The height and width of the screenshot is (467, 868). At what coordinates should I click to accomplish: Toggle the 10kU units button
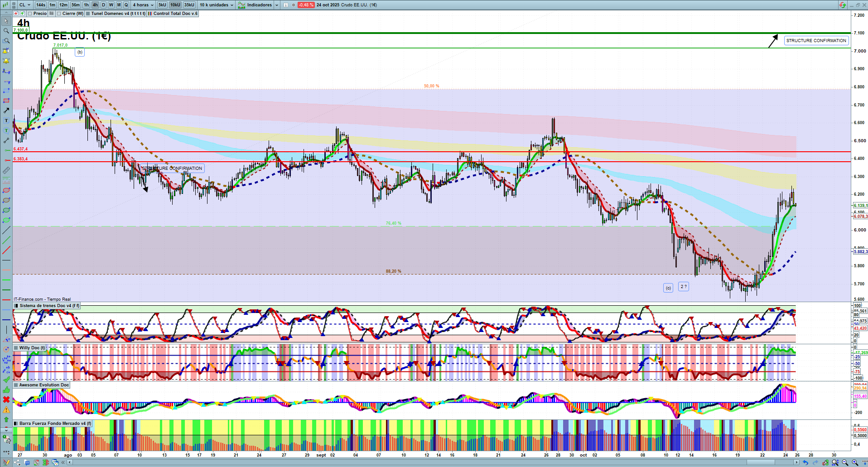pyautogui.click(x=175, y=5)
